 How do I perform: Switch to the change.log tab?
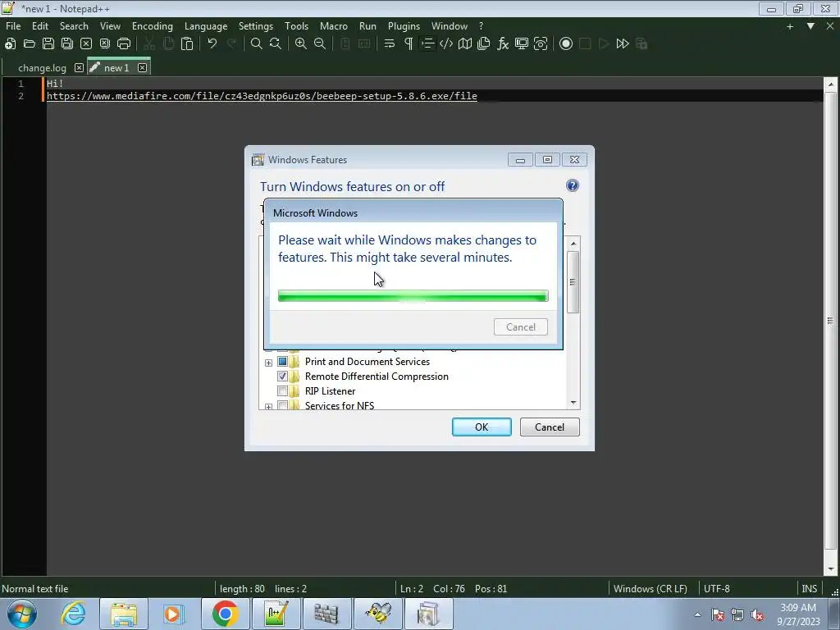[42, 68]
